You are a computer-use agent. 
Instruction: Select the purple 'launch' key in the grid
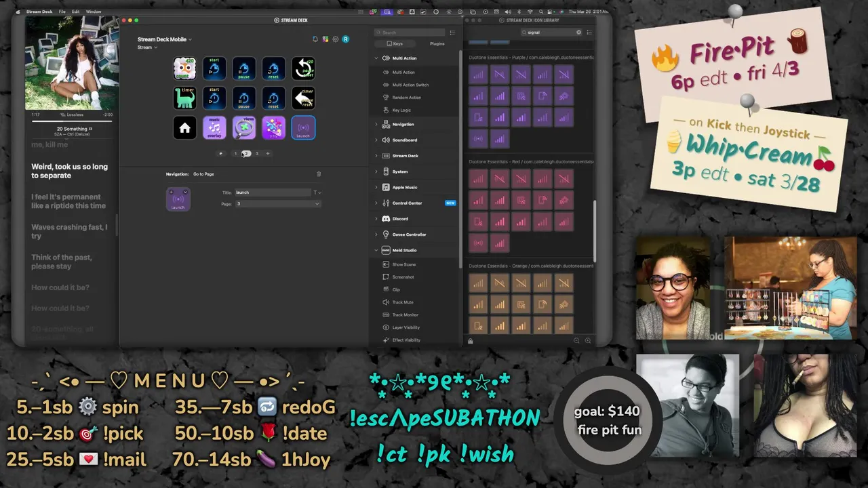coord(303,128)
